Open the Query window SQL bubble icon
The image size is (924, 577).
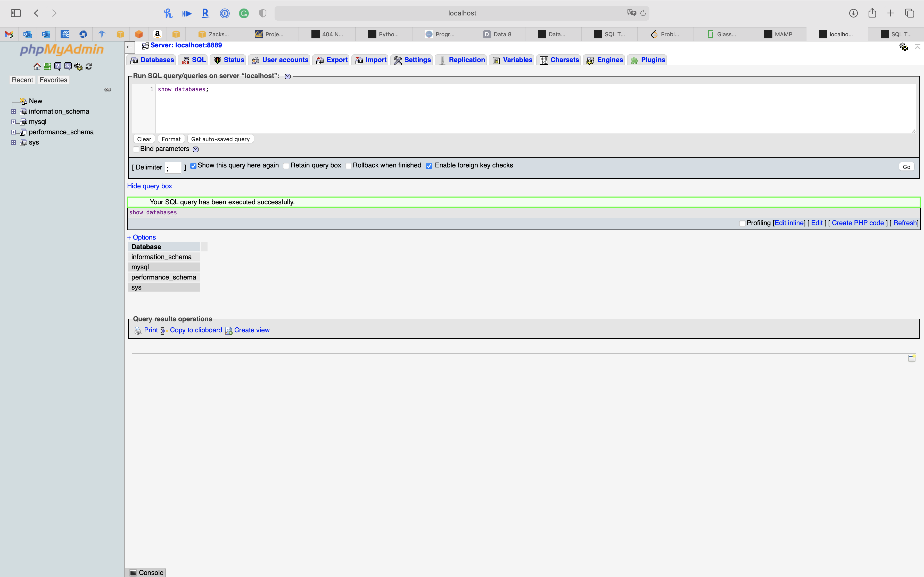click(68, 66)
